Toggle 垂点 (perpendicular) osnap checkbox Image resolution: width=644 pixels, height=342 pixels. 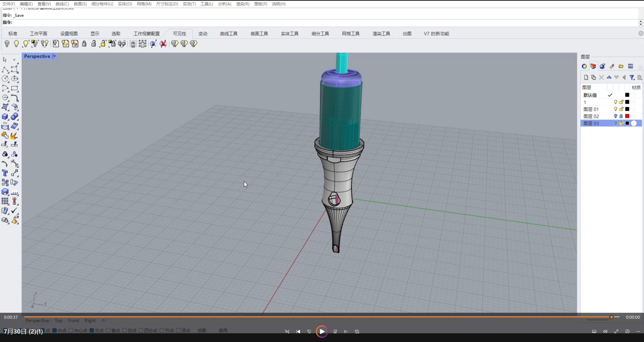point(108,330)
